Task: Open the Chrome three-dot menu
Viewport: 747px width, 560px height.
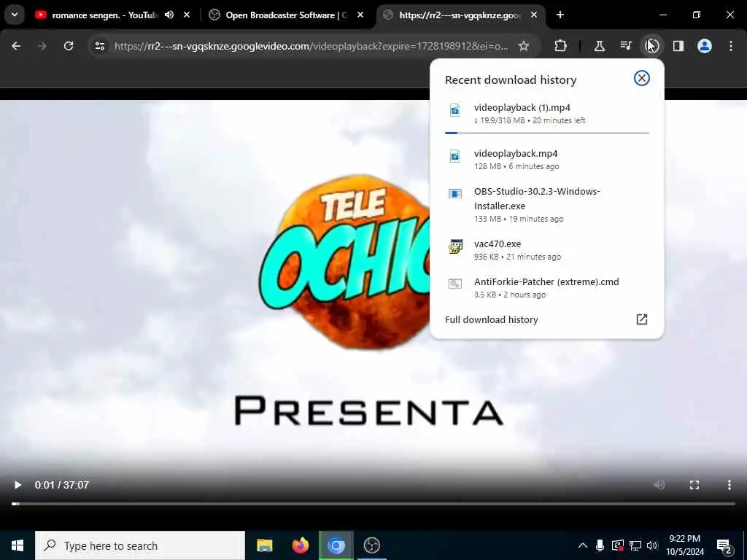Action: pyautogui.click(x=731, y=46)
